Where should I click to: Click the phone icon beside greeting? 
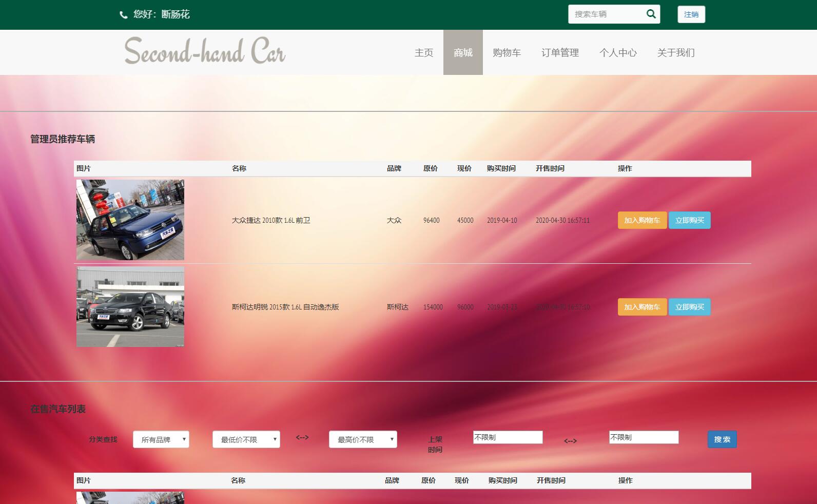(x=123, y=15)
